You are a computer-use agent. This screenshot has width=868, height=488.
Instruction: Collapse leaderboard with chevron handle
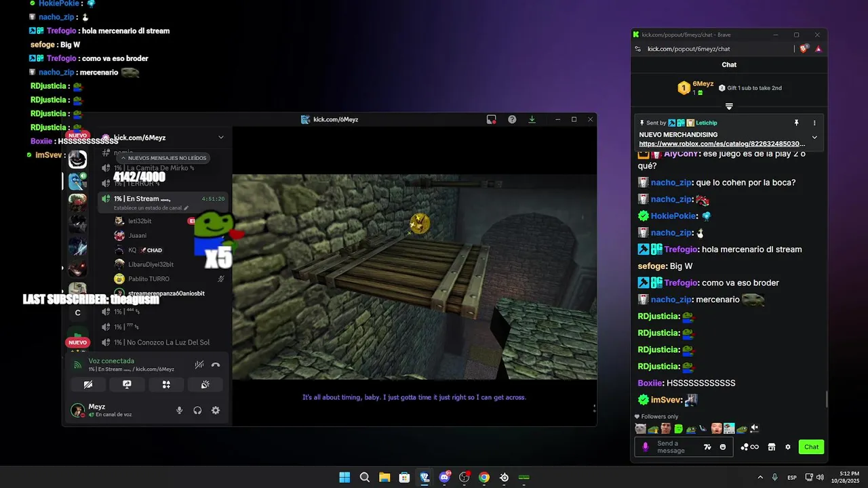point(729,106)
